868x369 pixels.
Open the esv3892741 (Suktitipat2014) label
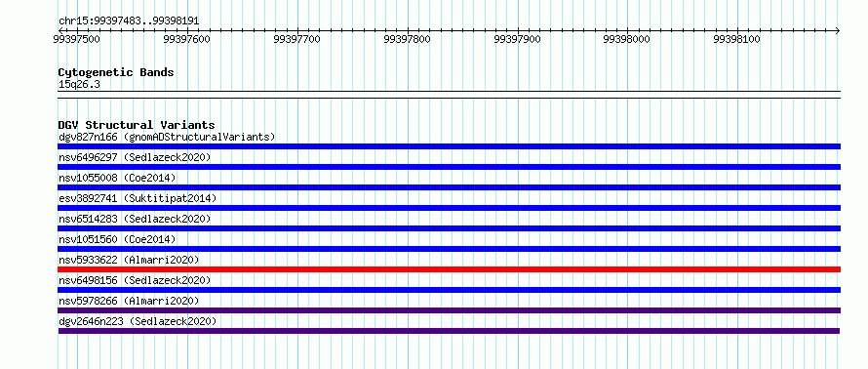[138, 198]
